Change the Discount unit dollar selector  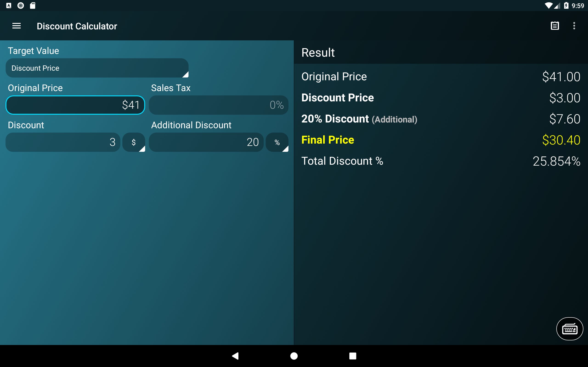point(134,142)
